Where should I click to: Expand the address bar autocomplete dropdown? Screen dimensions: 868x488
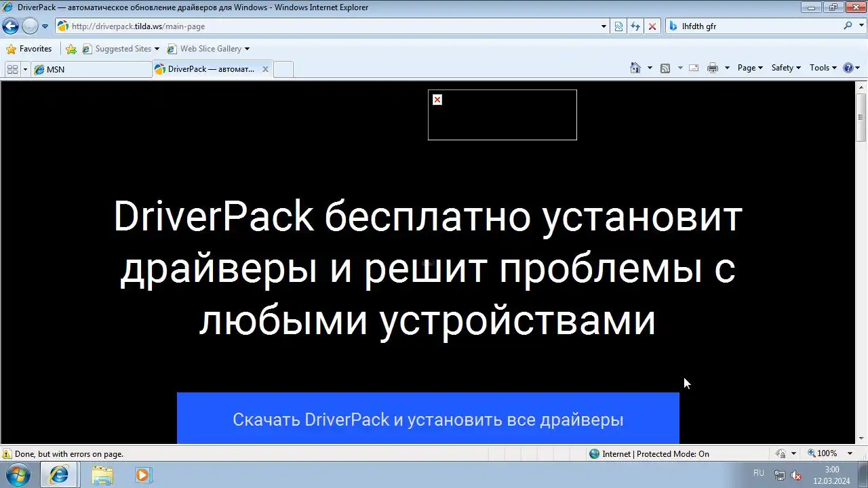(x=604, y=26)
